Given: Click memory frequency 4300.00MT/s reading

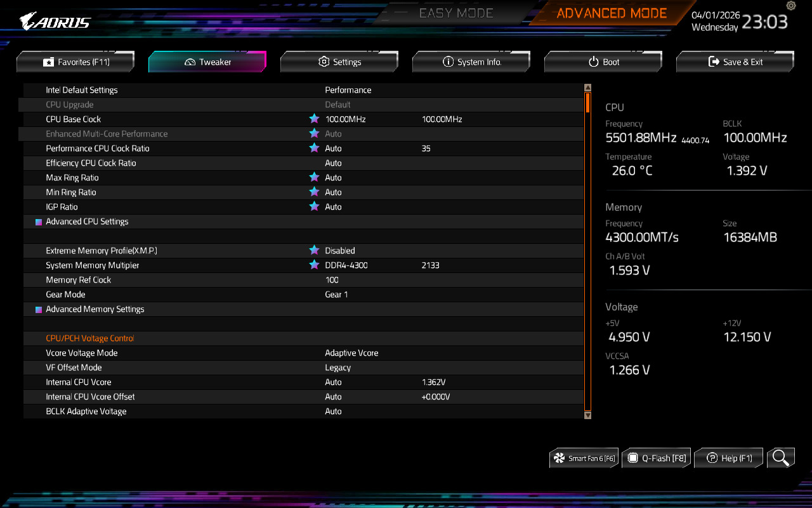Looking at the screenshot, I should 642,237.
